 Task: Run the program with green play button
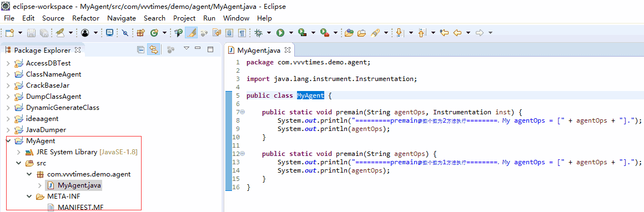click(x=280, y=33)
